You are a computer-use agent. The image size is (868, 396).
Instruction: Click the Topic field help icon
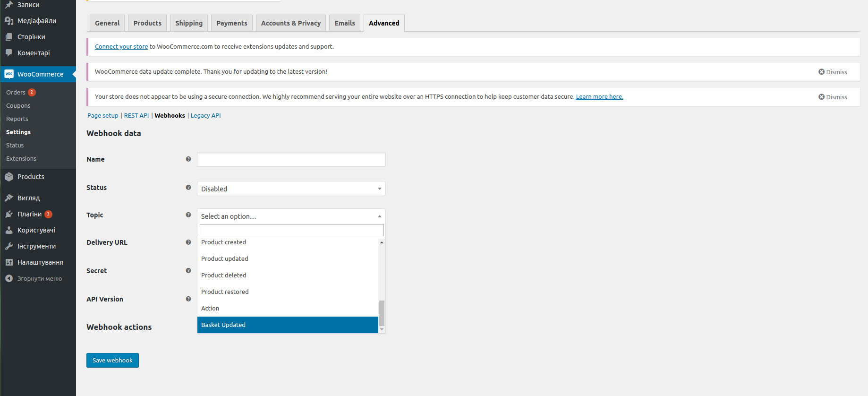[x=188, y=215]
